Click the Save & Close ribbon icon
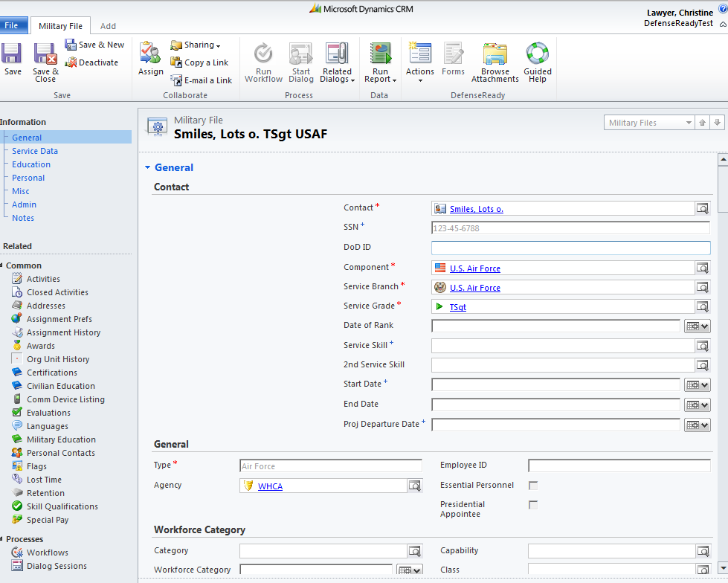 pyautogui.click(x=45, y=54)
